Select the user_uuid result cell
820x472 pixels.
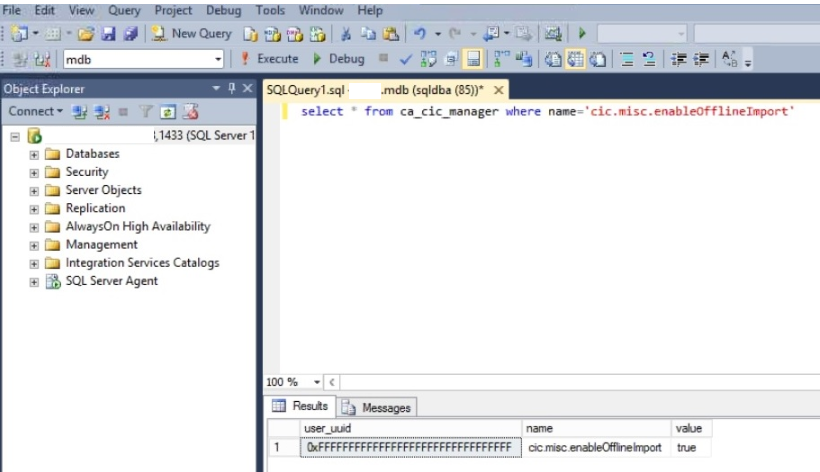pyautogui.click(x=410, y=448)
